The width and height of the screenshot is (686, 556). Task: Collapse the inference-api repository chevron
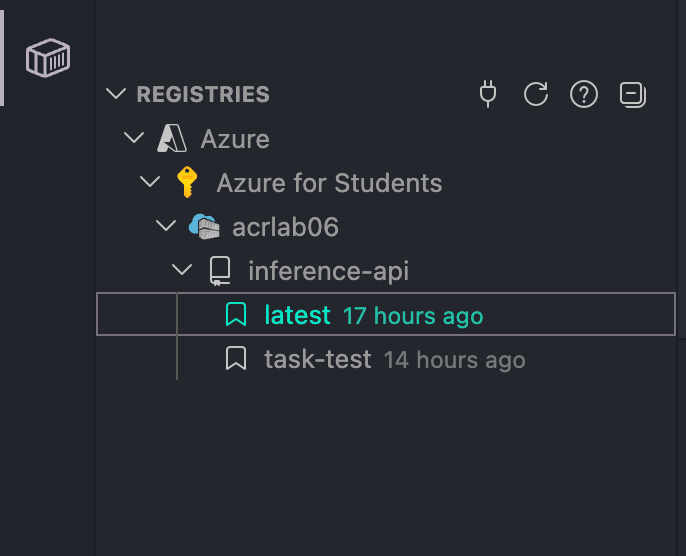pos(182,269)
